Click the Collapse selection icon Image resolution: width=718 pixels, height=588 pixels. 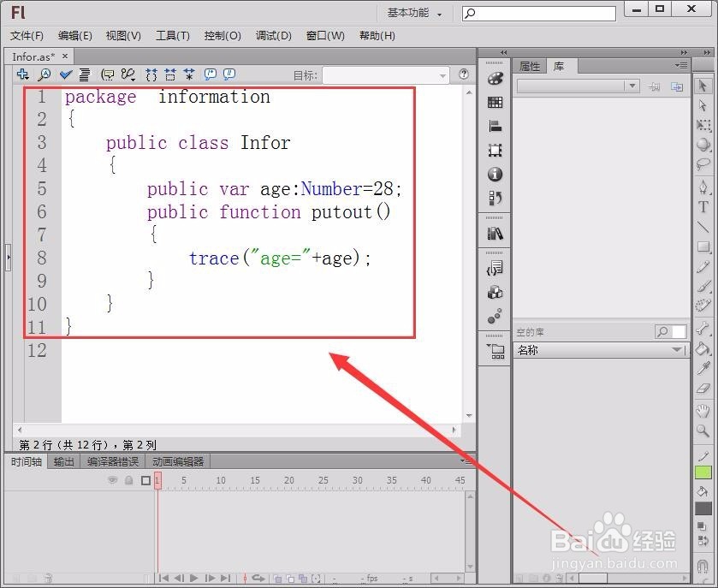tap(170, 74)
